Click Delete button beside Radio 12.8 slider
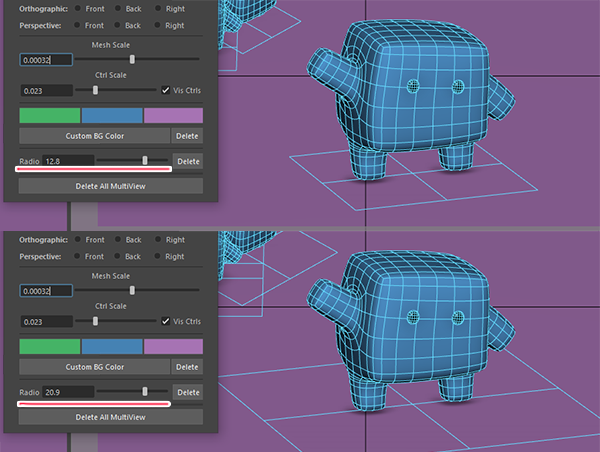 click(x=188, y=161)
